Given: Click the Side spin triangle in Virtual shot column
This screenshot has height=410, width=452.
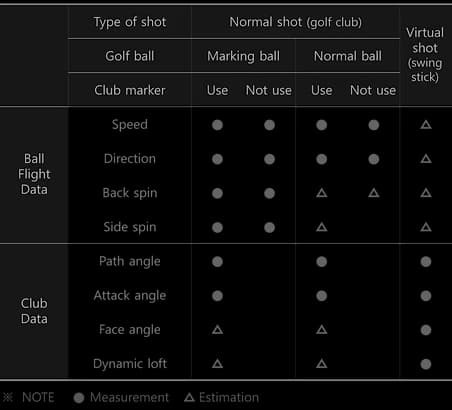Looking at the screenshot, I should pyautogui.click(x=426, y=227).
